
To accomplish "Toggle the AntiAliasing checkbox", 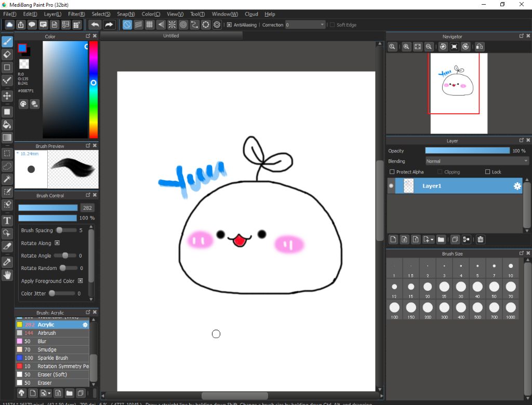I will (x=229, y=25).
